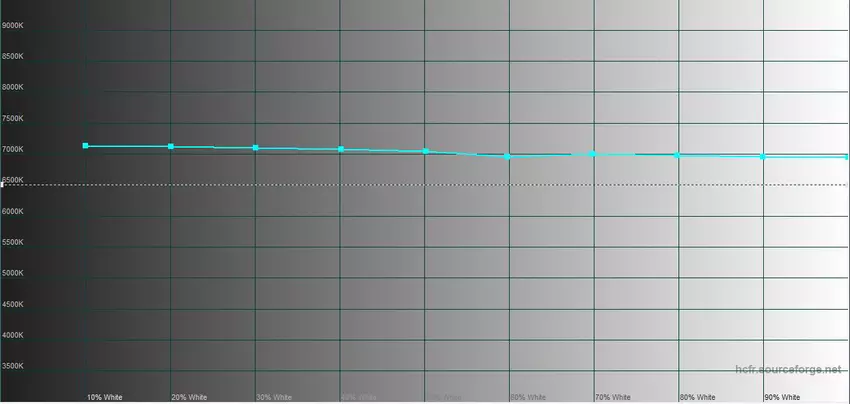Click the "70% White" axis label
The image size is (850, 404).
point(613,397)
